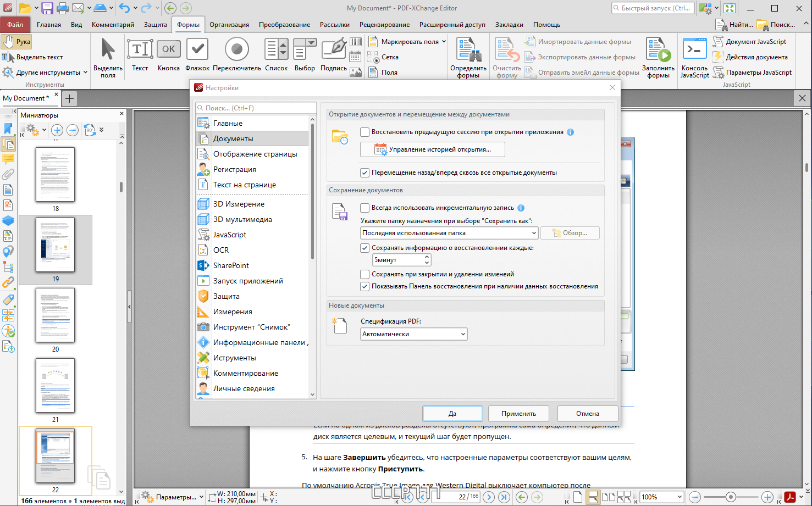
Task: Open Консоль JavaScript from ribbon
Action: click(x=694, y=58)
